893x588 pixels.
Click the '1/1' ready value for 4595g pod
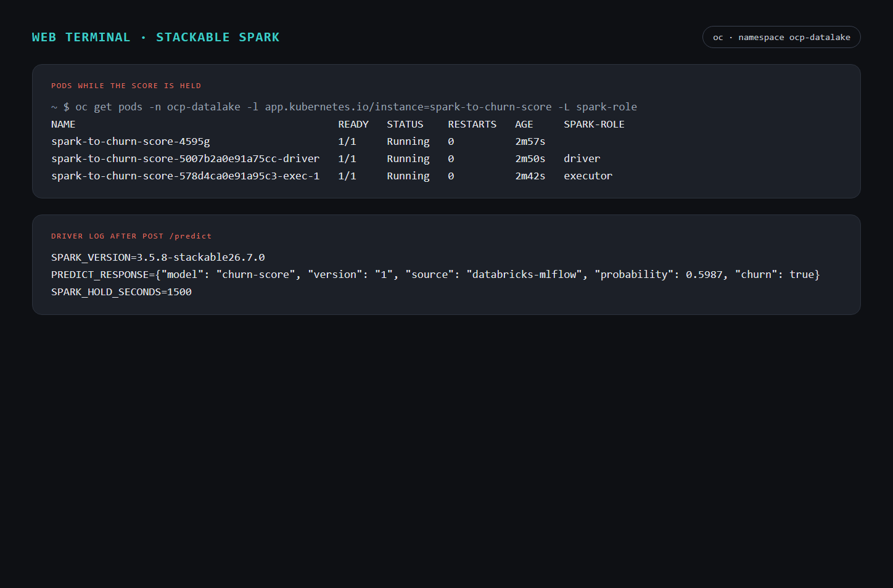pos(347,141)
